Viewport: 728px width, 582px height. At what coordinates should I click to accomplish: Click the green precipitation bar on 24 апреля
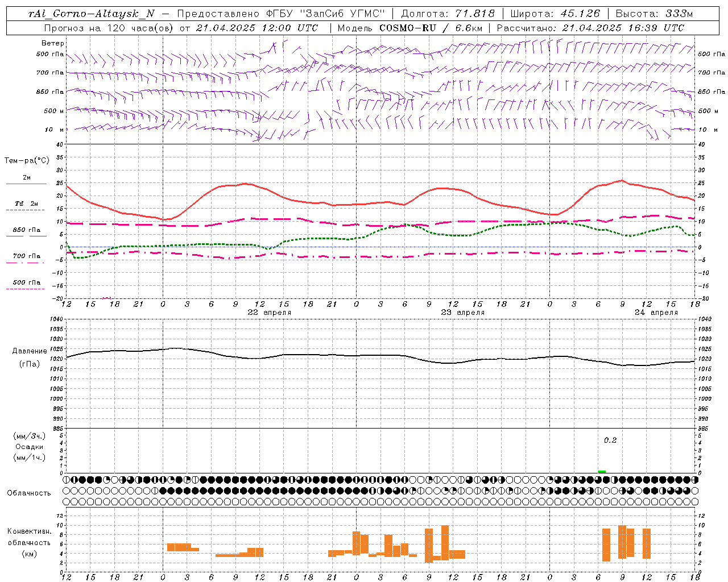click(x=602, y=472)
